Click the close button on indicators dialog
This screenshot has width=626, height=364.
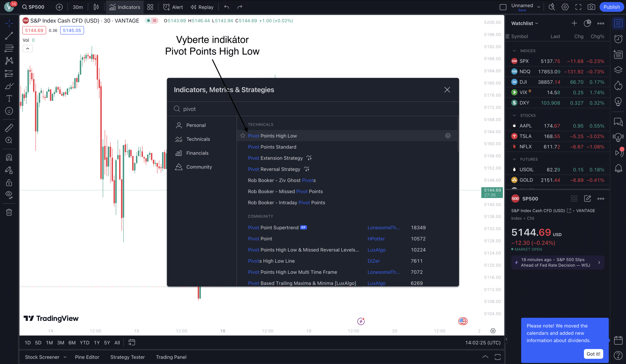[x=447, y=90]
